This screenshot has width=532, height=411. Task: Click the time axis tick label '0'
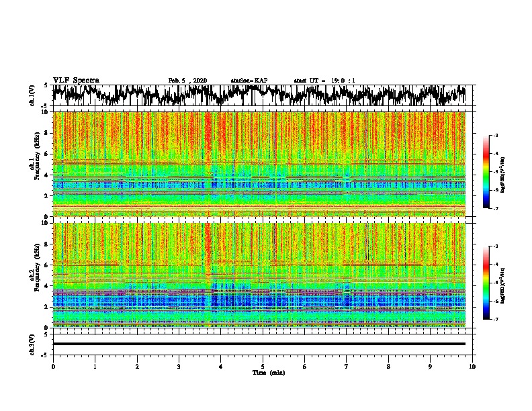pyautogui.click(x=53, y=366)
